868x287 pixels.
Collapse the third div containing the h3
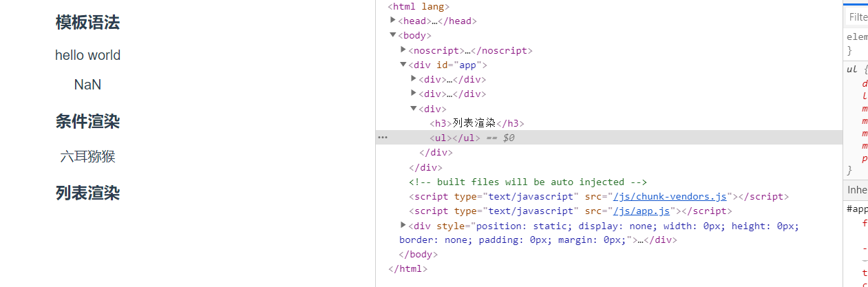414,108
